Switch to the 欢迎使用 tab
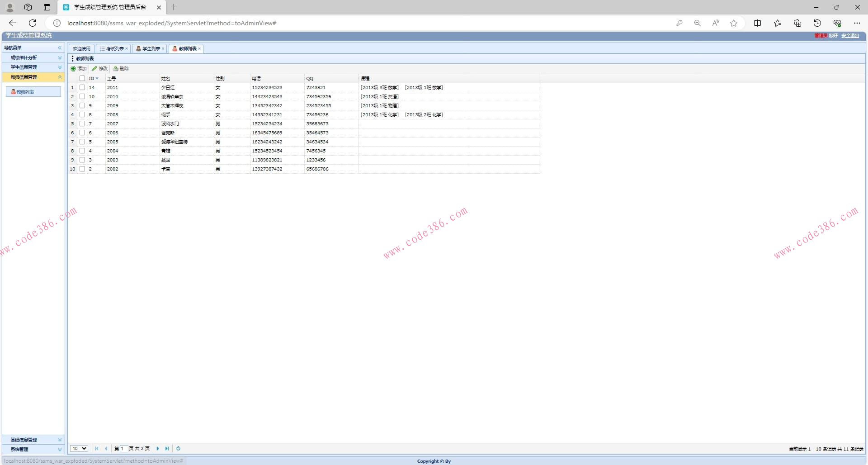868x465 pixels. 81,49
